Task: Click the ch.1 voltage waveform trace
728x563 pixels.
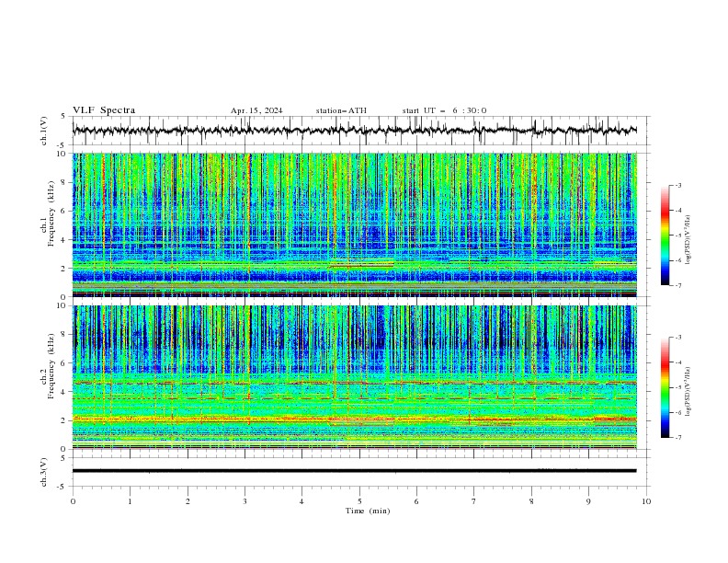Action: pos(354,130)
